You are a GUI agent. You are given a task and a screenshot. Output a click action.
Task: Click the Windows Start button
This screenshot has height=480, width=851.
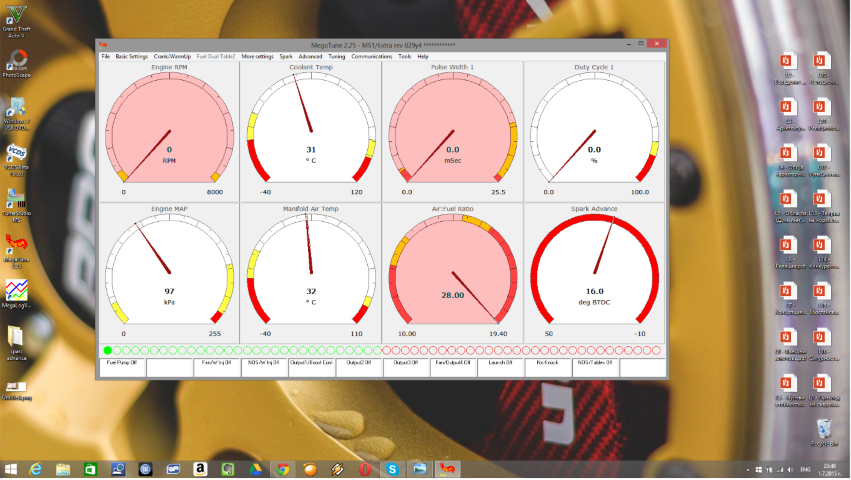(12, 468)
